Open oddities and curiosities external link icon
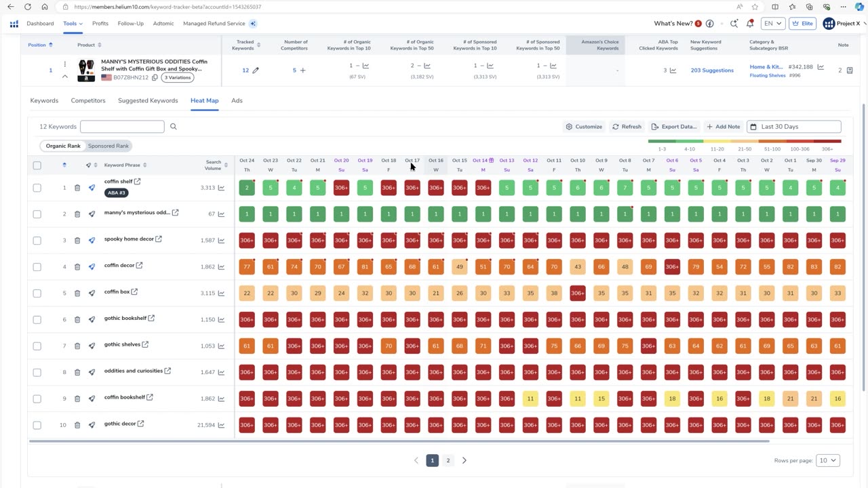Image resolution: width=868 pixels, height=488 pixels. point(167,371)
